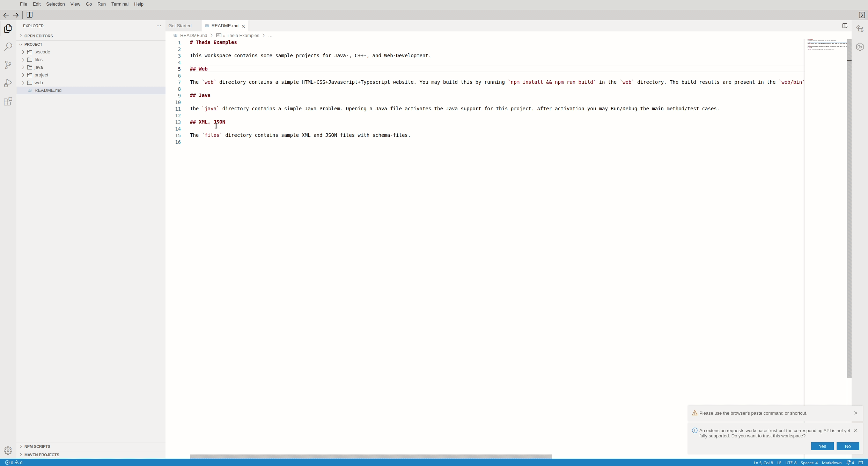Toggle the side panel layout icon
This screenshot has width=868, height=466.
29,15
